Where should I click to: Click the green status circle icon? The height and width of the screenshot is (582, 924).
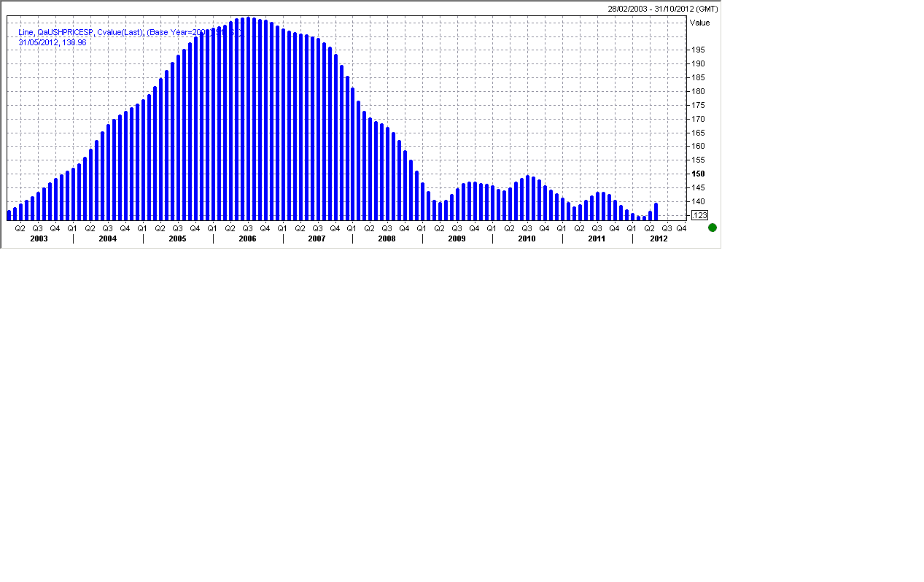713,228
